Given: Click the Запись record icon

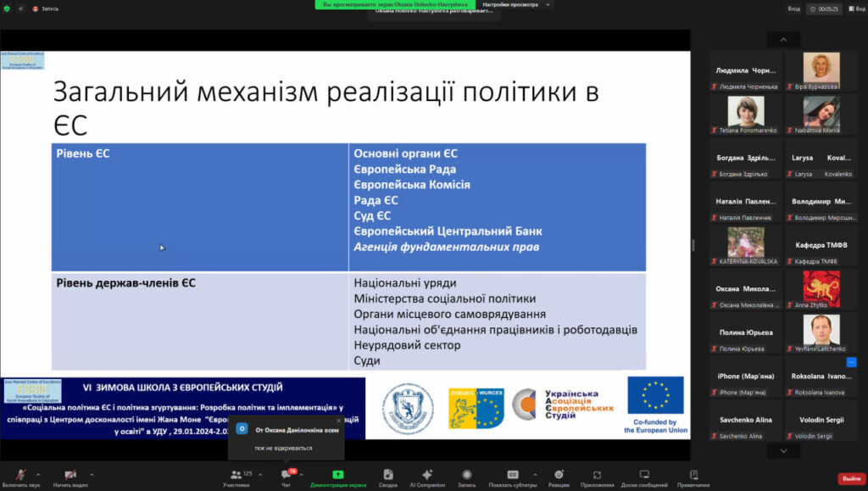Looking at the screenshot, I should coord(467,475).
